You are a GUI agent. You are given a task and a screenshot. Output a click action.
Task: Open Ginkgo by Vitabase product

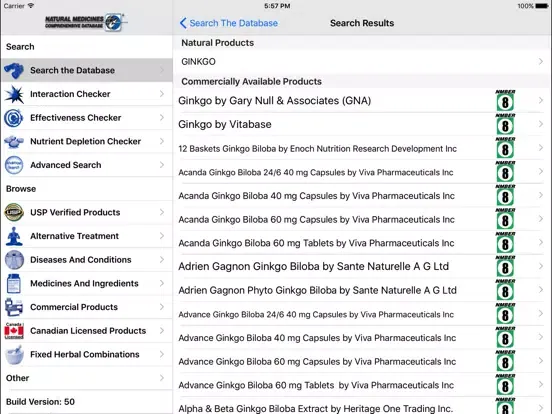362,124
